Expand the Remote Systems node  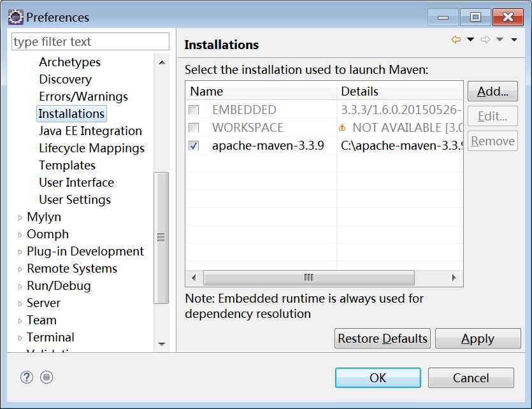(x=20, y=269)
